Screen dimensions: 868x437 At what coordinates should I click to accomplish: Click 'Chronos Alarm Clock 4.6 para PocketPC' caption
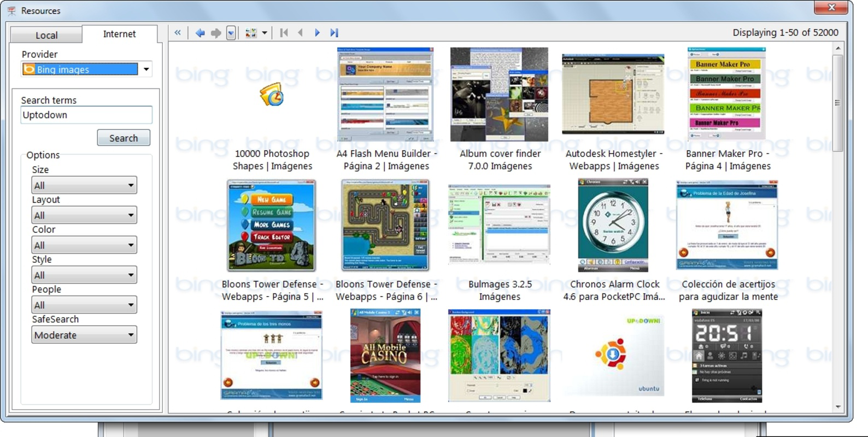(x=614, y=291)
